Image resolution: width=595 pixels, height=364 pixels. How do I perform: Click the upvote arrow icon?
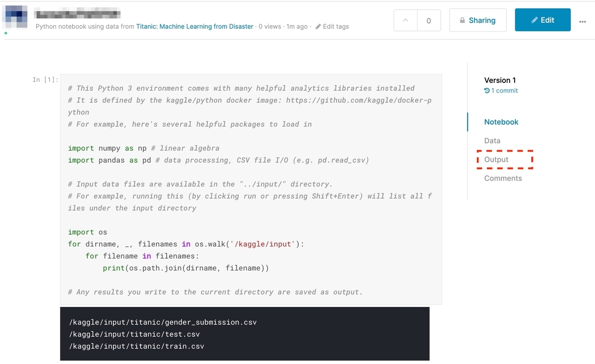[406, 20]
